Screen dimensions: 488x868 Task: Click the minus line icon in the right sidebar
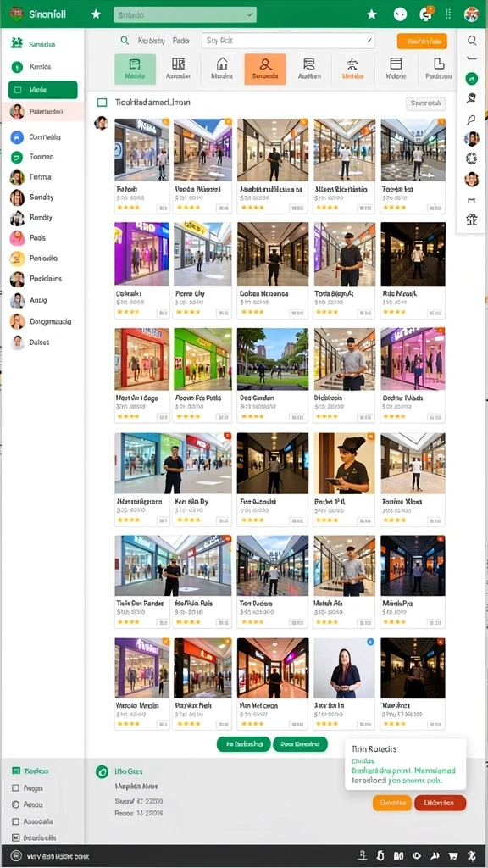pos(471,58)
